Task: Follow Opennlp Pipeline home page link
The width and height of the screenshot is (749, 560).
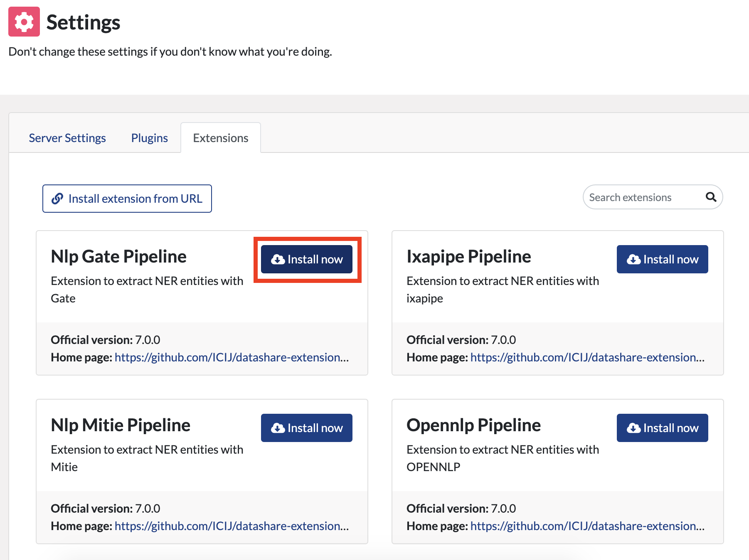Action: coord(587,526)
